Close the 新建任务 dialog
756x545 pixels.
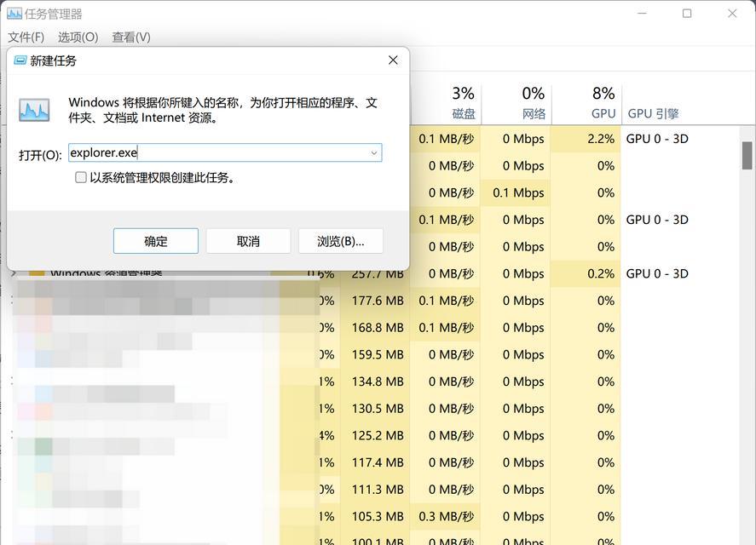click(x=393, y=60)
